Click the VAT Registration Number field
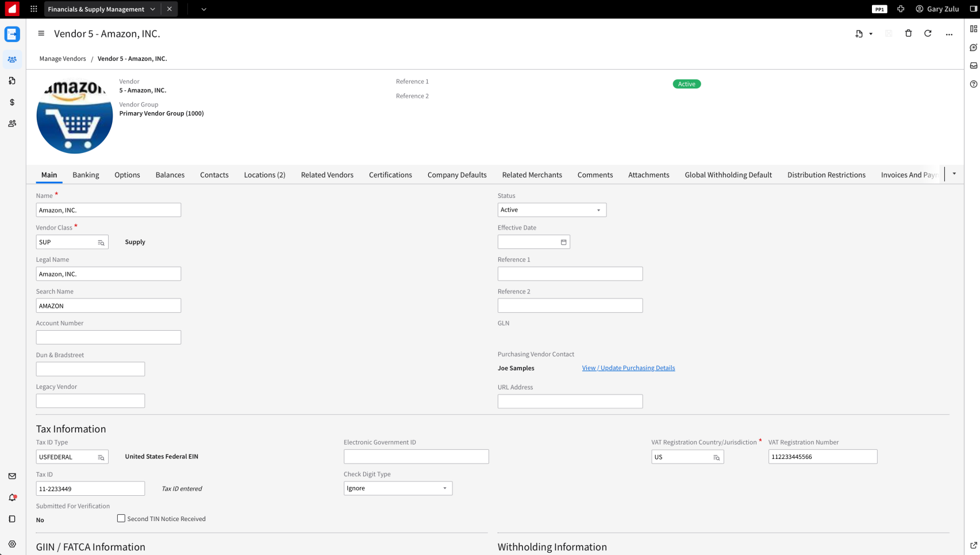The image size is (980, 555). 823,457
